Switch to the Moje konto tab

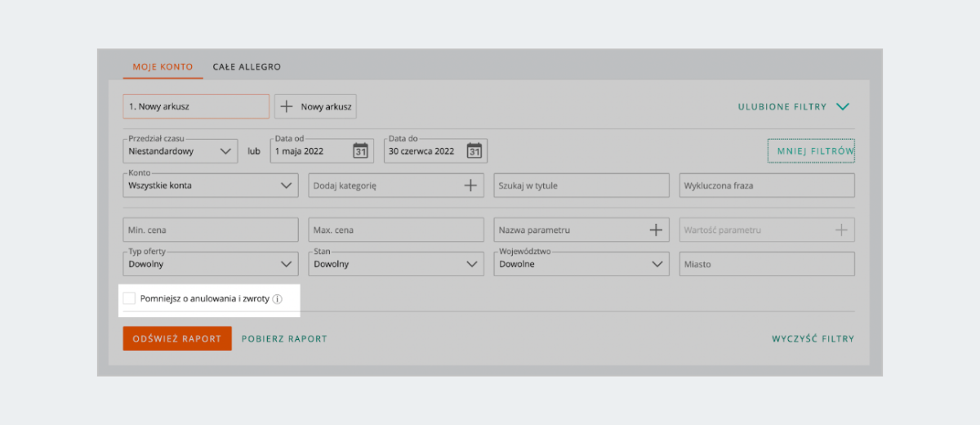[163, 67]
